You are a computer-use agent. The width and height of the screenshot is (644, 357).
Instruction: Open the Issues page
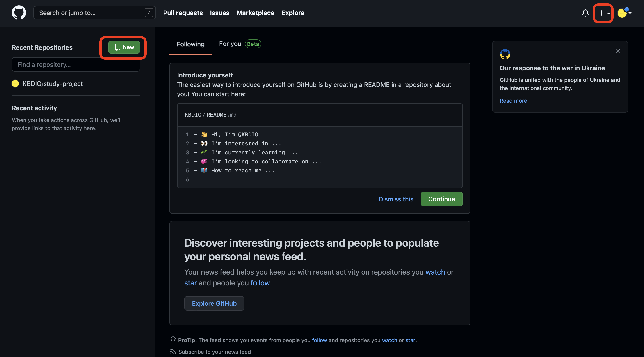coord(219,13)
